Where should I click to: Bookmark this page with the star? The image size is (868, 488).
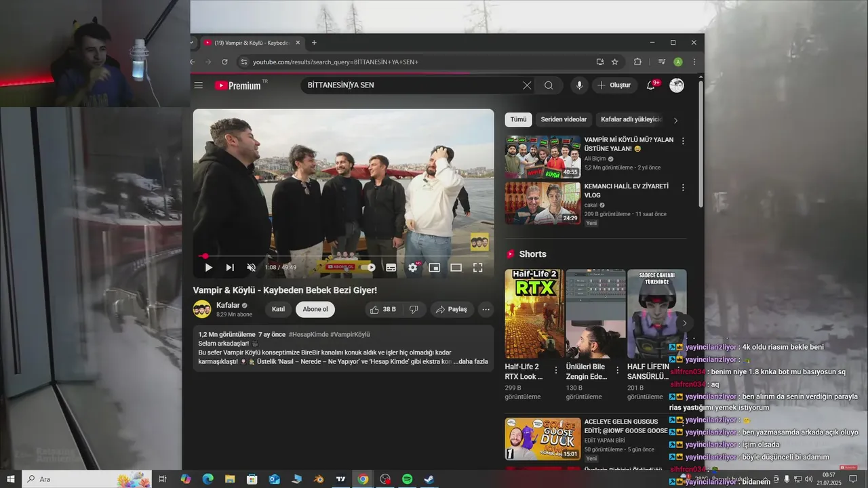[615, 62]
